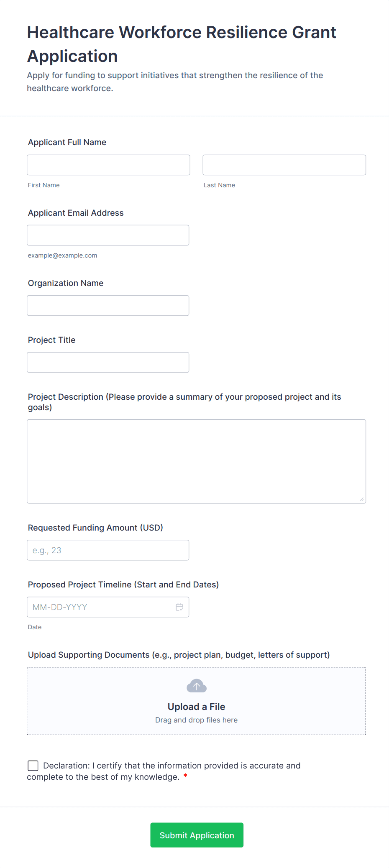
Task: Click the Applicant Full Name label
Action: 67,142
